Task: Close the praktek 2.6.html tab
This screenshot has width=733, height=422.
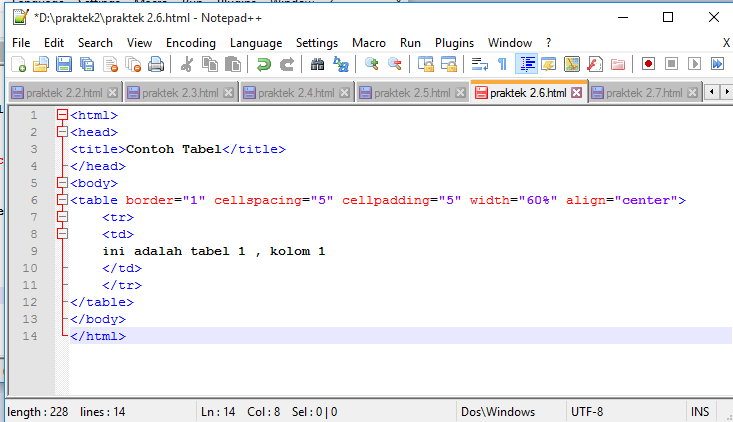Action: (577, 93)
